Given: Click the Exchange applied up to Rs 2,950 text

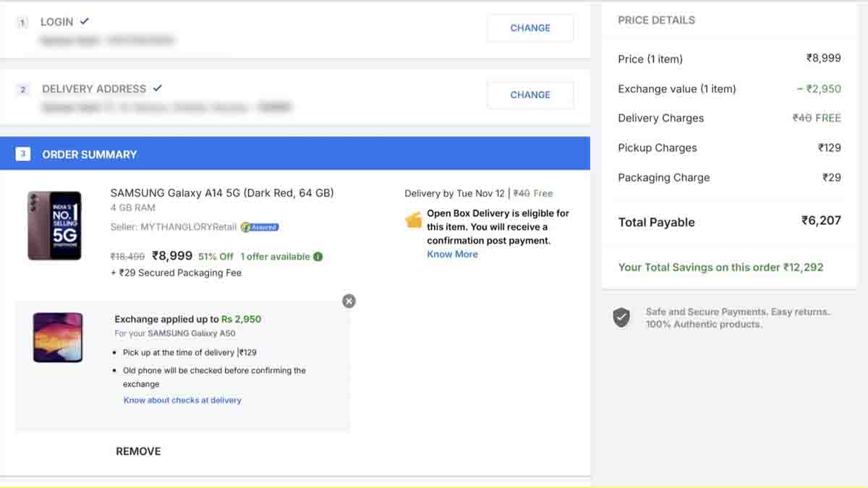Looking at the screenshot, I should (188, 319).
